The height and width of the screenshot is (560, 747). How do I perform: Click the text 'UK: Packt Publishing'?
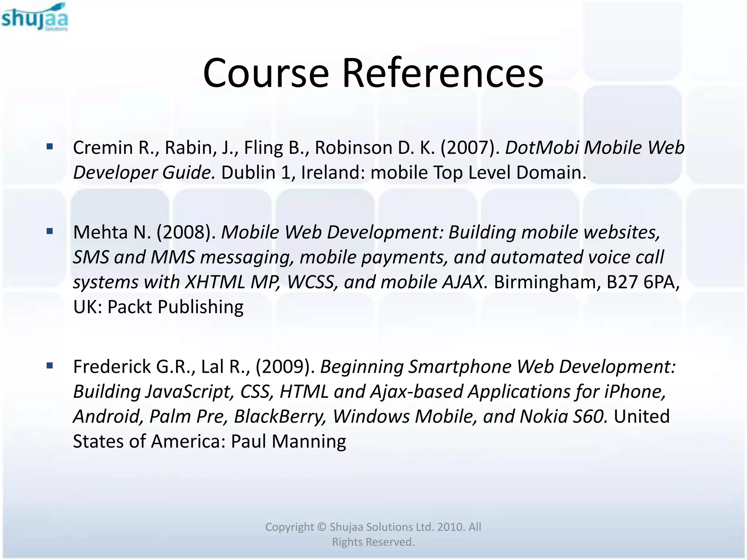click(x=158, y=307)
